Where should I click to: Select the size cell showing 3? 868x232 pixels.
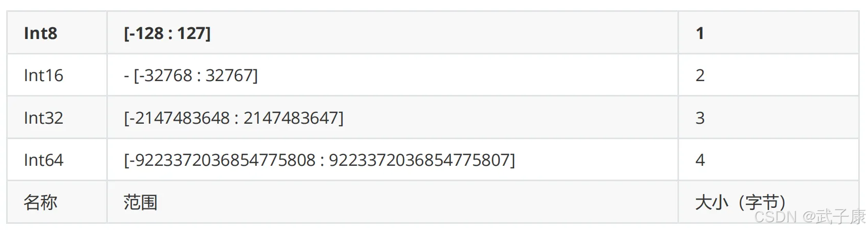click(700, 118)
